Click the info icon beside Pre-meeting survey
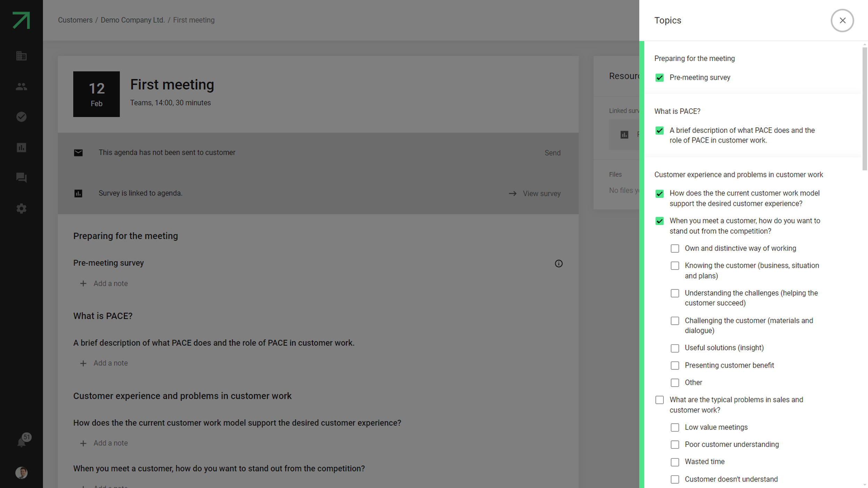 pyautogui.click(x=558, y=264)
